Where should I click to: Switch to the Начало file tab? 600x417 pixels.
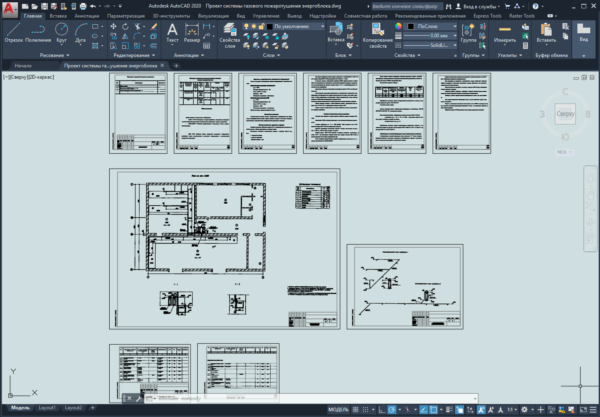click(x=23, y=66)
